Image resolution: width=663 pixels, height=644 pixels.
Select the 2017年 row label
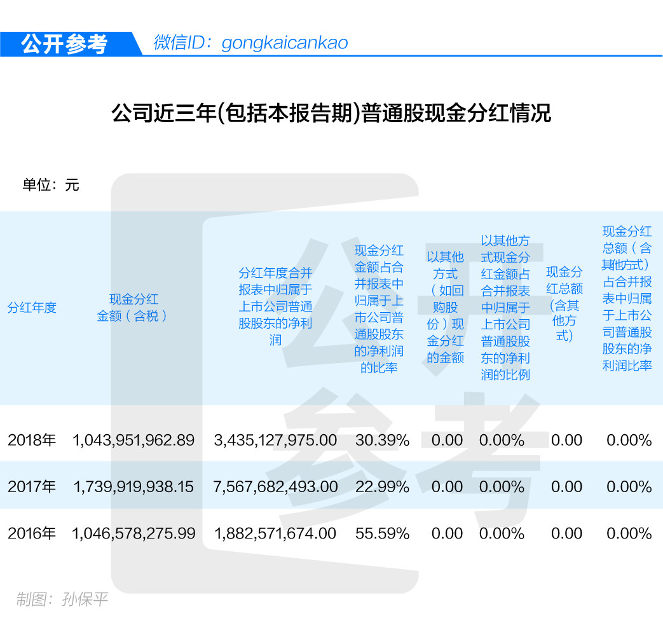pos(32,487)
